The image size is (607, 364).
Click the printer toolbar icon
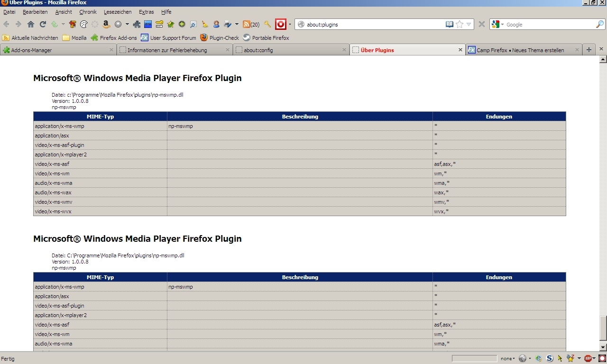(228, 24)
